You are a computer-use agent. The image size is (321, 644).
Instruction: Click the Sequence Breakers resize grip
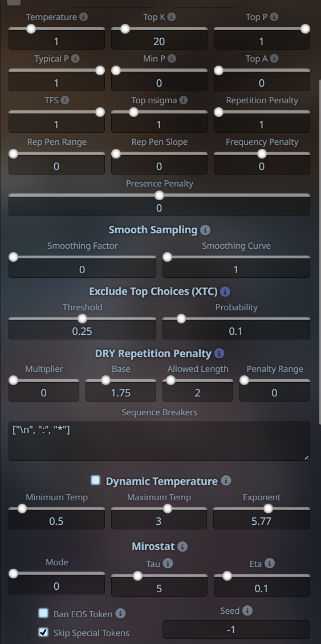coord(306,457)
